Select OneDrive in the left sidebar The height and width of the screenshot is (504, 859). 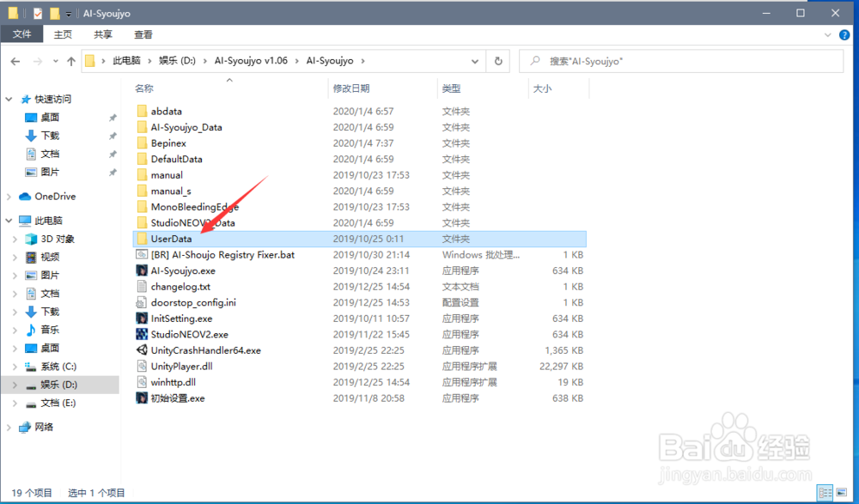[53, 196]
